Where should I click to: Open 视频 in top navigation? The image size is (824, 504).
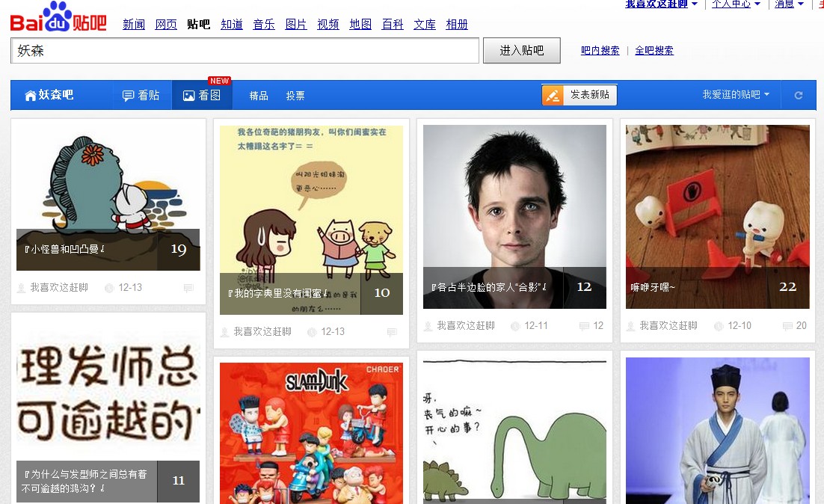pos(328,24)
